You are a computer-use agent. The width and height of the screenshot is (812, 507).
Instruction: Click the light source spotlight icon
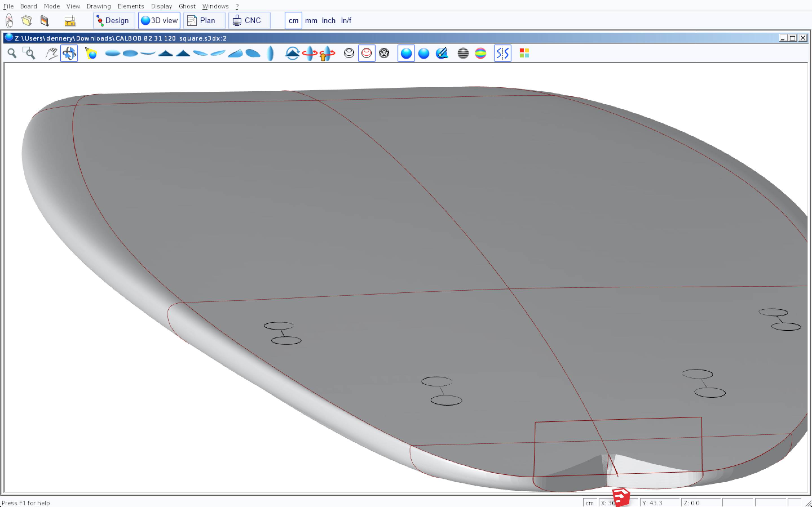[91, 53]
